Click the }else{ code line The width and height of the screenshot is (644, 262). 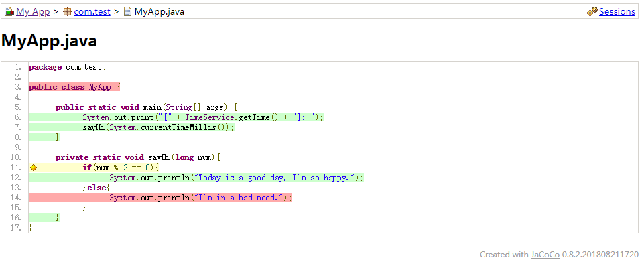(x=96, y=188)
